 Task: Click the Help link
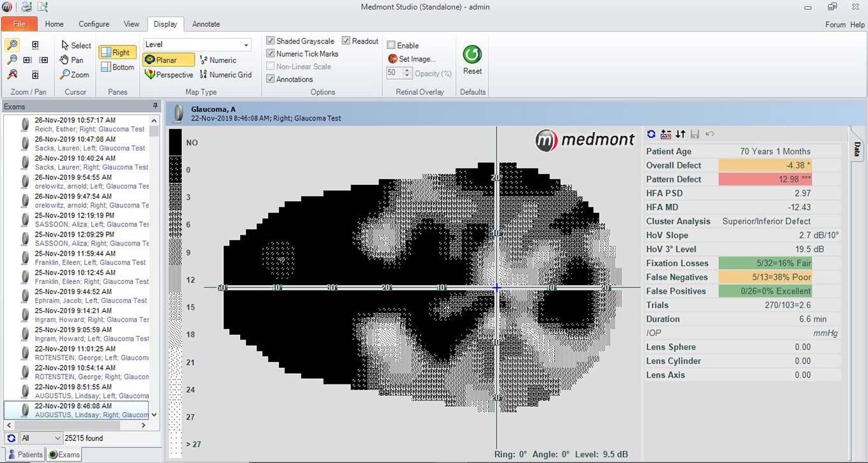[x=857, y=25]
